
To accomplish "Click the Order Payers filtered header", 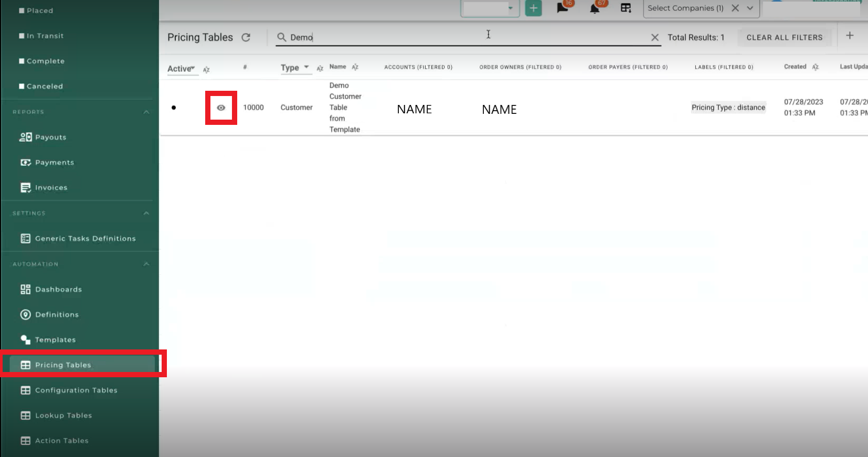I will (628, 67).
